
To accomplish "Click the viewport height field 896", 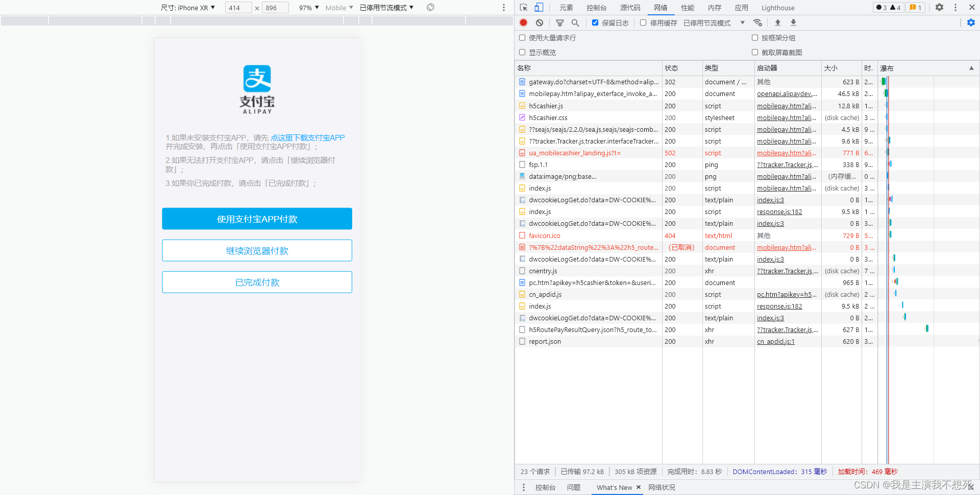I will point(275,8).
